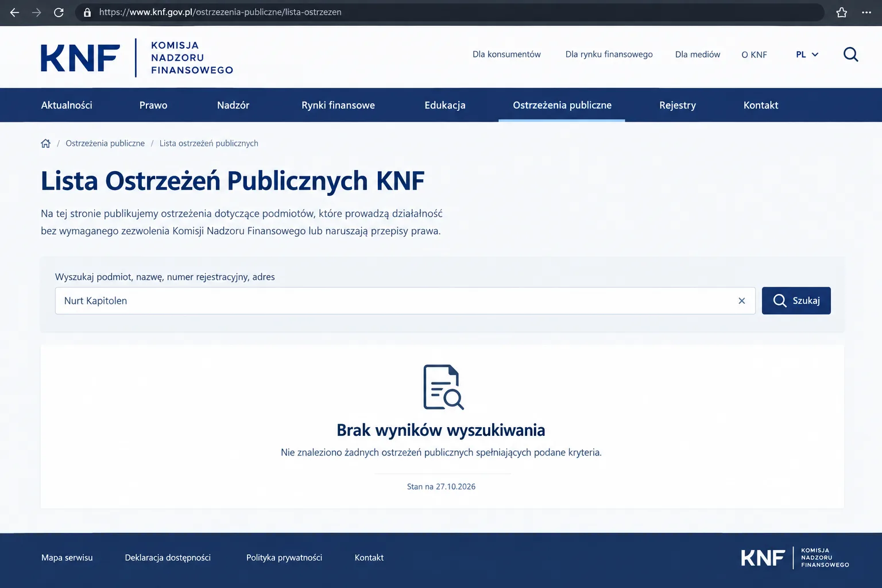Viewport: 882px width, 588px height.
Task: Click the Szukaj search button
Action: pos(796,301)
